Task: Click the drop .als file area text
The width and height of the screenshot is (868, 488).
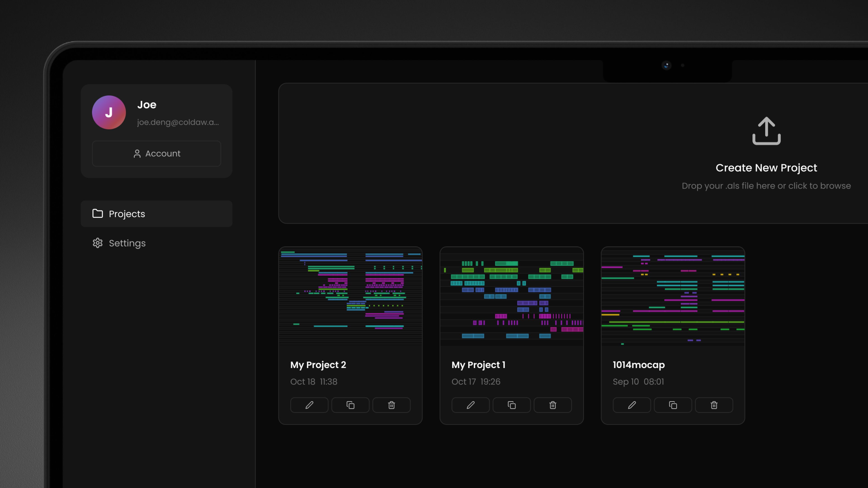Action: click(766, 186)
